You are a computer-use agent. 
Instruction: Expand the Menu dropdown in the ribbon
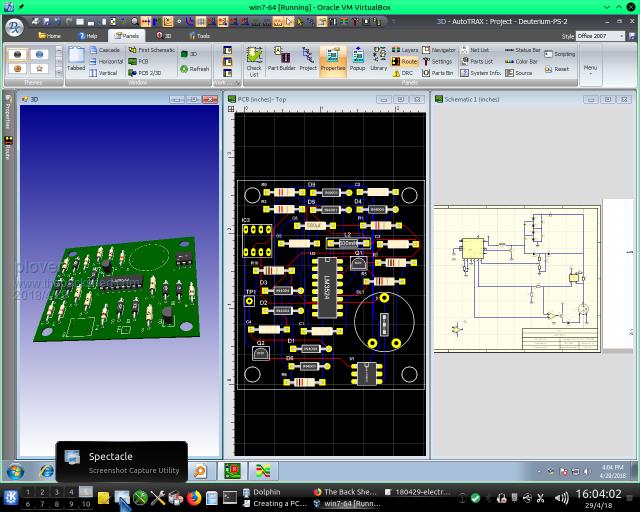tap(590, 70)
